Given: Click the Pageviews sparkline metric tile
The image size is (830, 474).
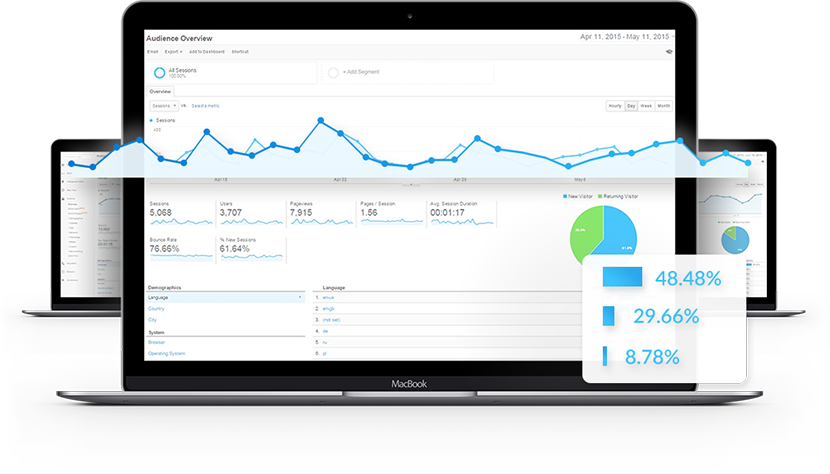Looking at the screenshot, I should pos(320,216).
